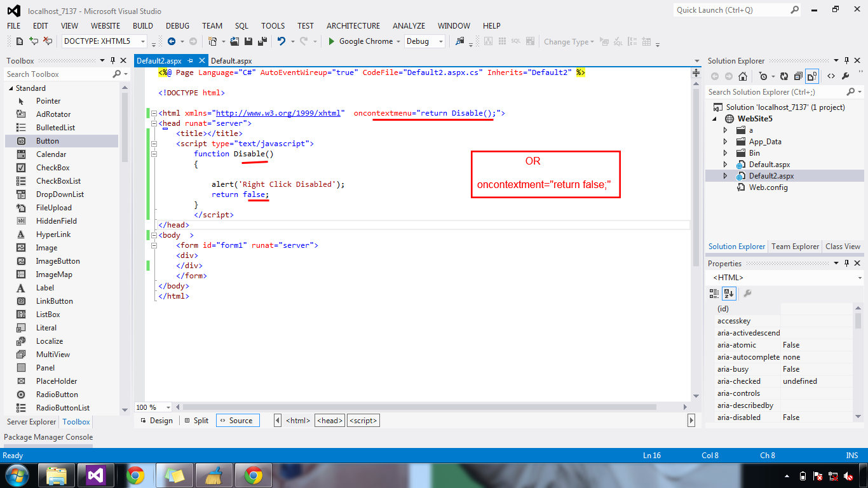Select the HyperLink control in the Toolbox
Image resolution: width=868 pixels, height=488 pixels.
(62, 234)
